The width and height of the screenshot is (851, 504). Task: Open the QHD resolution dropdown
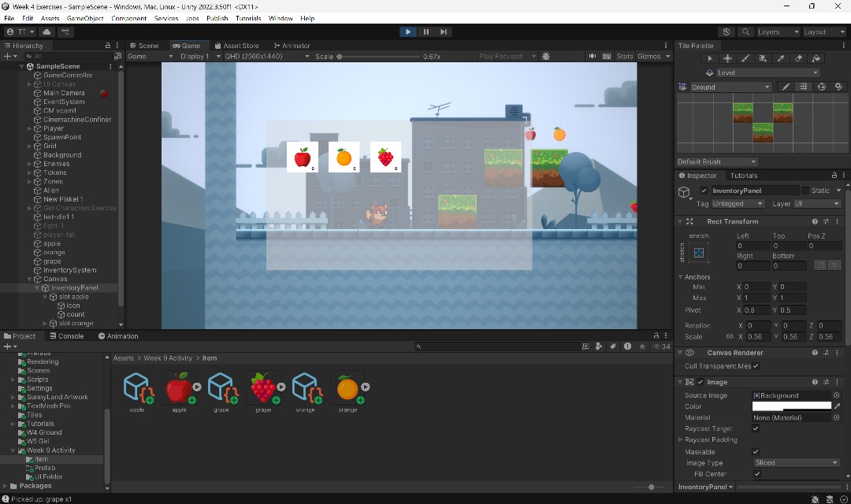(267, 57)
